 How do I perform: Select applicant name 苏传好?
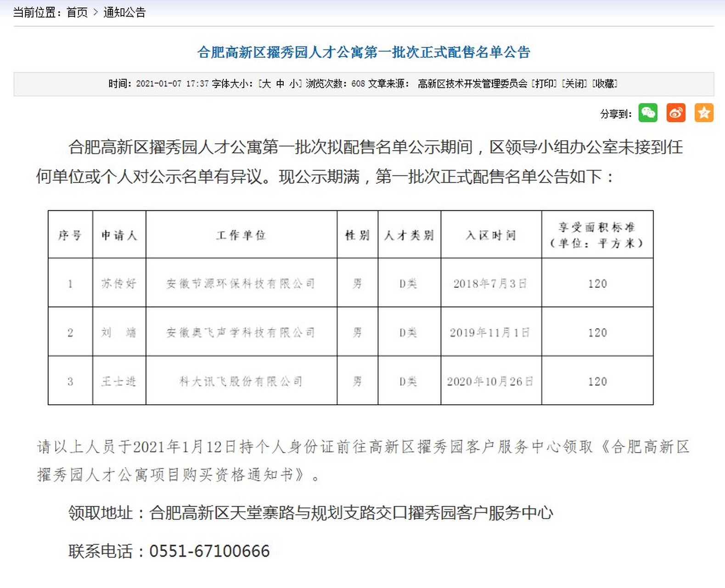coord(119,283)
